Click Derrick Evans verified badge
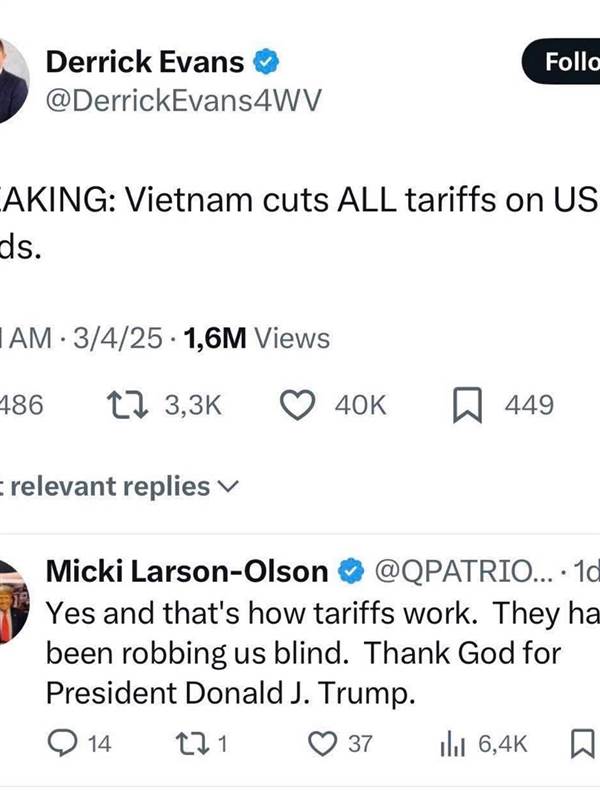This screenshot has width=600, height=800. click(x=266, y=62)
